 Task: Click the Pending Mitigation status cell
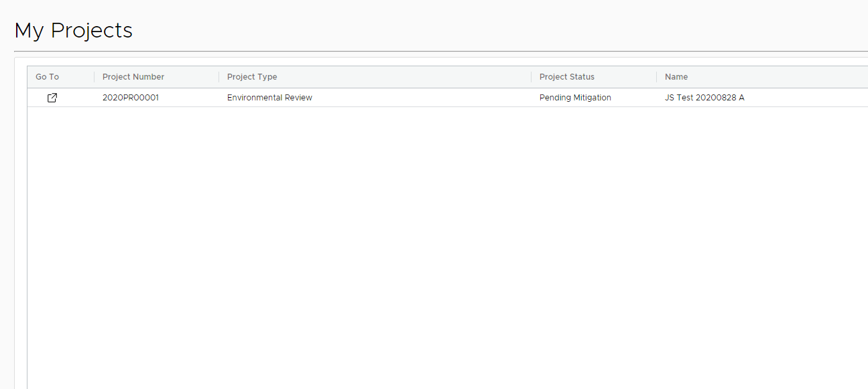coord(575,98)
